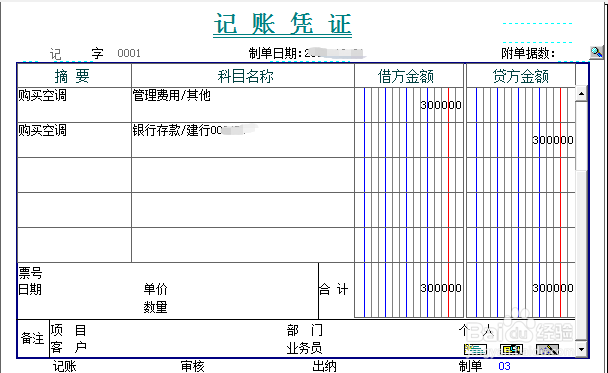
Task: Click the gray wand icon in 备注 area
Action: (x=547, y=349)
